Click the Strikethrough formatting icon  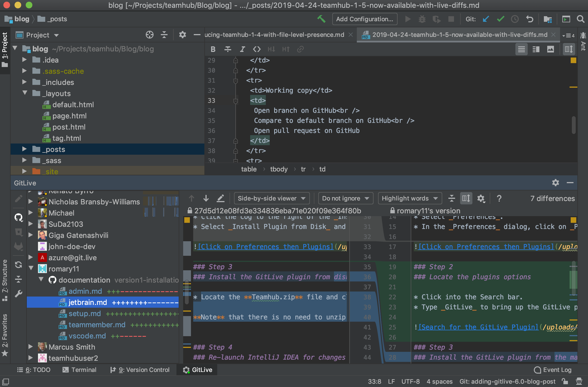(228, 49)
